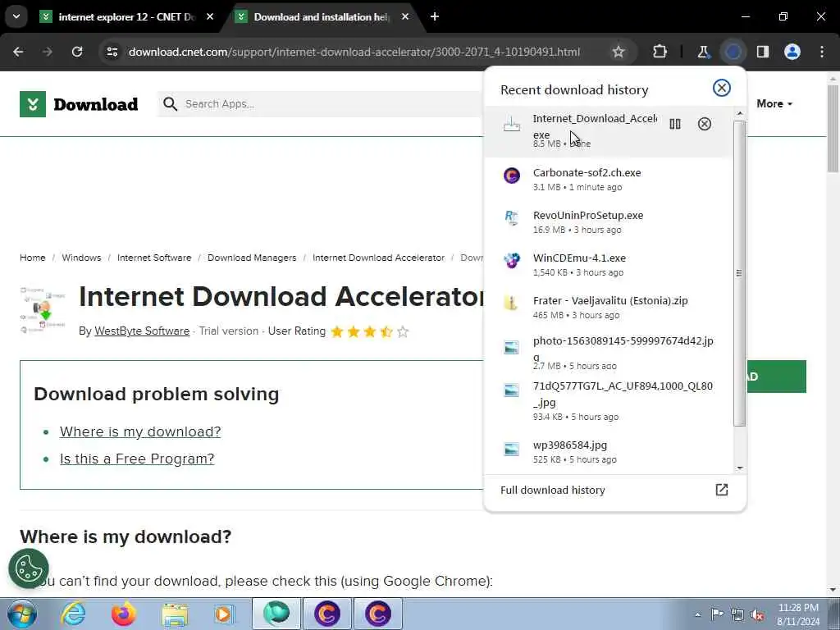Click Carbonate-sof2.ch.exe file icon
The width and height of the screenshot is (840, 630).
512,176
